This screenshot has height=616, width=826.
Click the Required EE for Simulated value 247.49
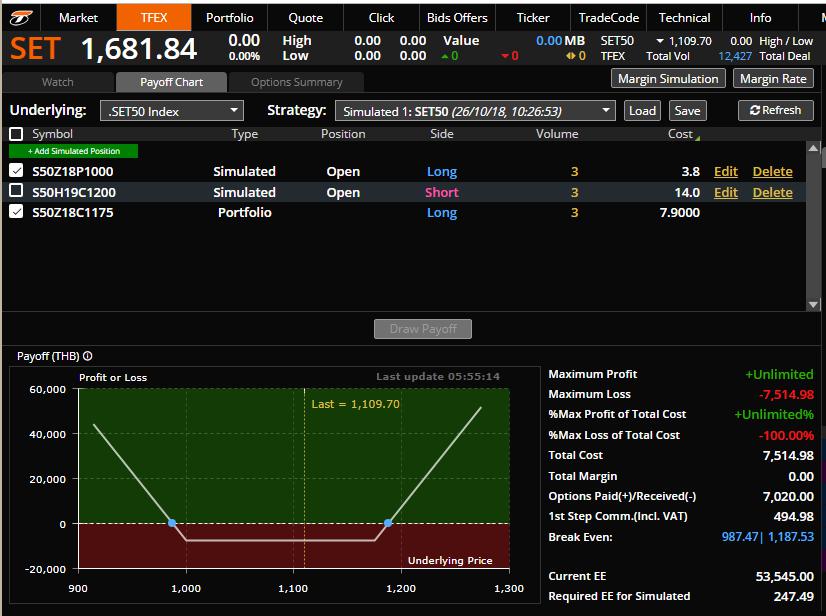793,597
